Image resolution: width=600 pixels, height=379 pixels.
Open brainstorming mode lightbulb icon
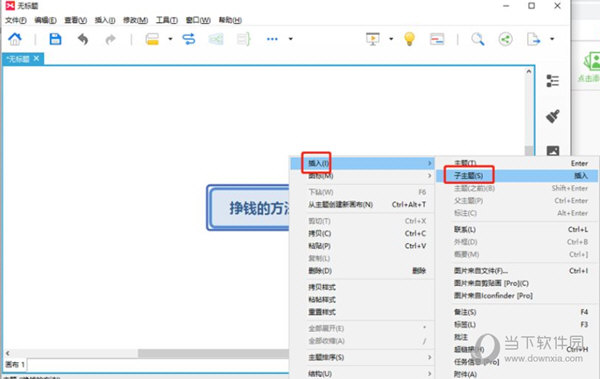point(409,39)
